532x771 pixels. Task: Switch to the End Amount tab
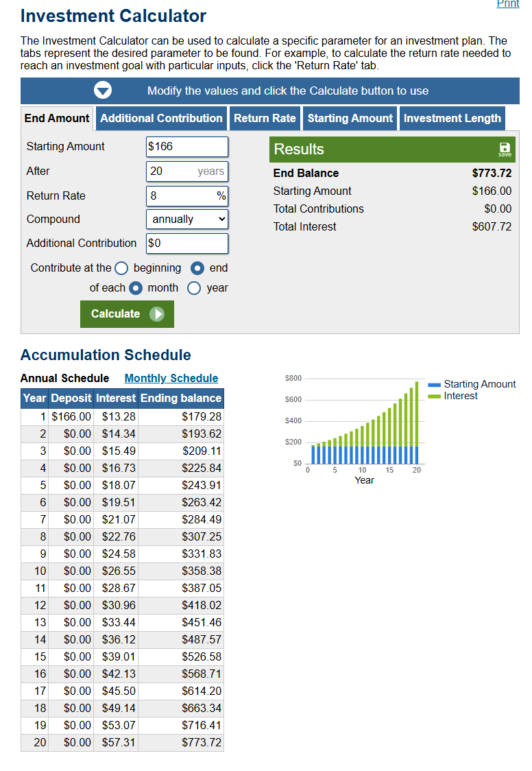pos(57,119)
